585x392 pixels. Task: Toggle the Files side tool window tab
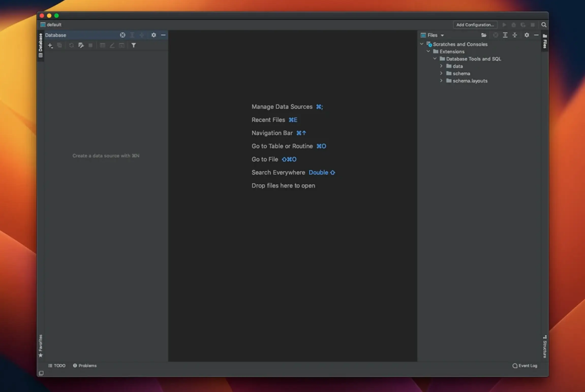click(x=545, y=41)
